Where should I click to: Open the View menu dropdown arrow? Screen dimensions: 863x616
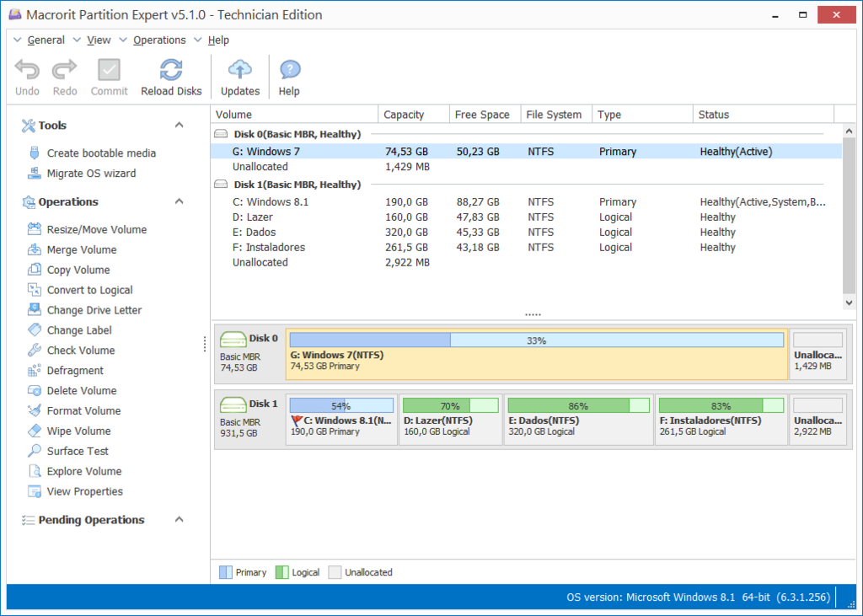pos(77,40)
